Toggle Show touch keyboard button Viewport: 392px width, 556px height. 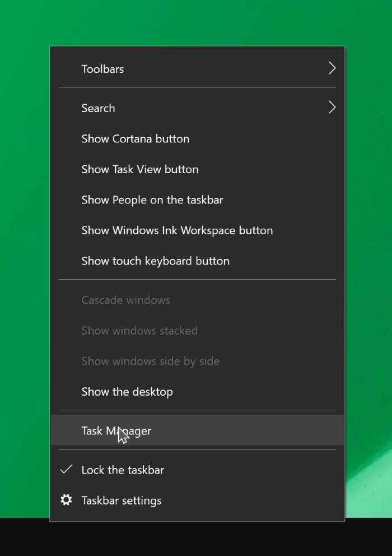(197, 261)
